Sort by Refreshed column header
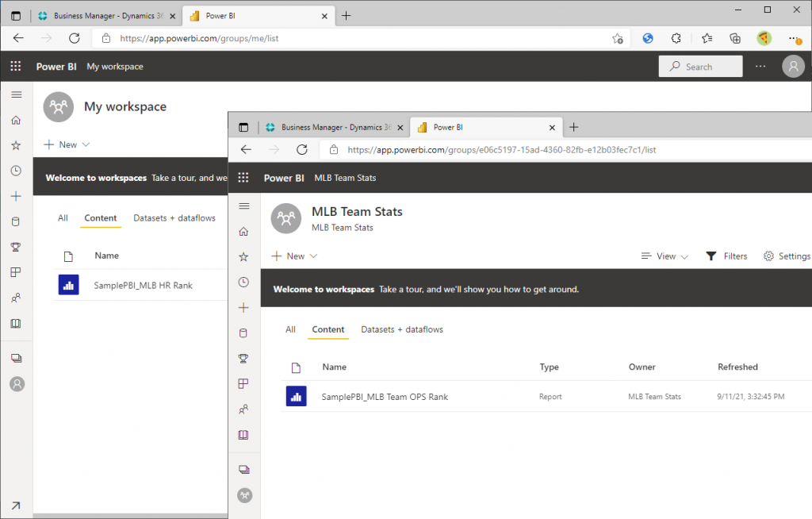 [737, 367]
